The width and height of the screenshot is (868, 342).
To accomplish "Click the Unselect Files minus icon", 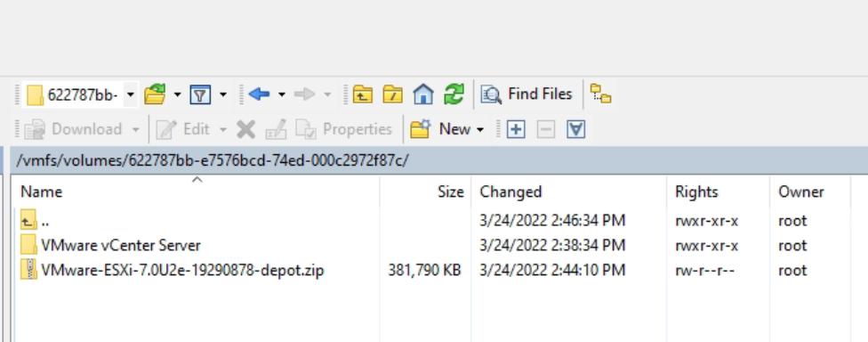I will pyautogui.click(x=546, y=130).
